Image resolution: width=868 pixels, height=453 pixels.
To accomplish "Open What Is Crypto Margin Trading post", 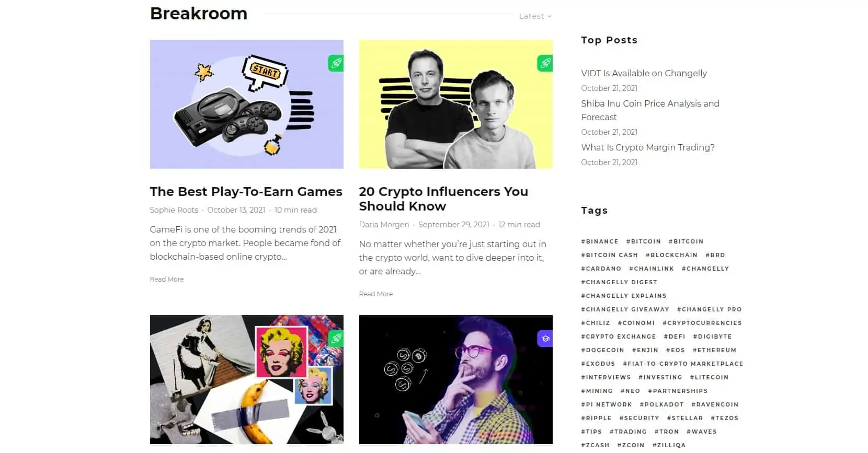I will [x=648, y=147].
